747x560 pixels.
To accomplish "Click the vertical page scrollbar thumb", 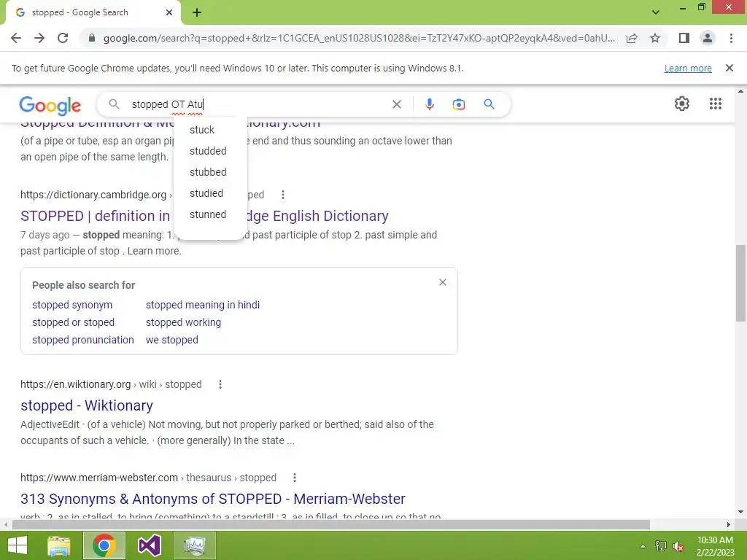I will coord(740,284).
